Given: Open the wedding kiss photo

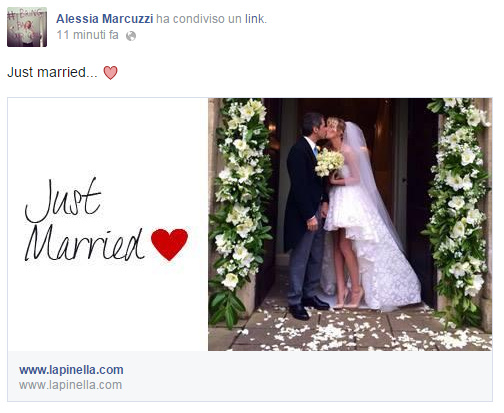Looking at the screenshot, I should pyautogui.click(x=350, y=224).
